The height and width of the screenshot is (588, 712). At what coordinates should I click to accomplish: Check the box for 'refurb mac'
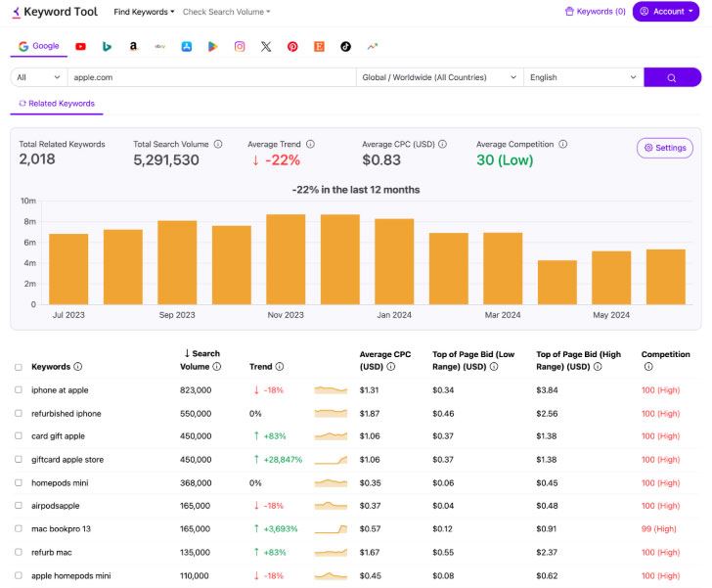pos(19,552)
